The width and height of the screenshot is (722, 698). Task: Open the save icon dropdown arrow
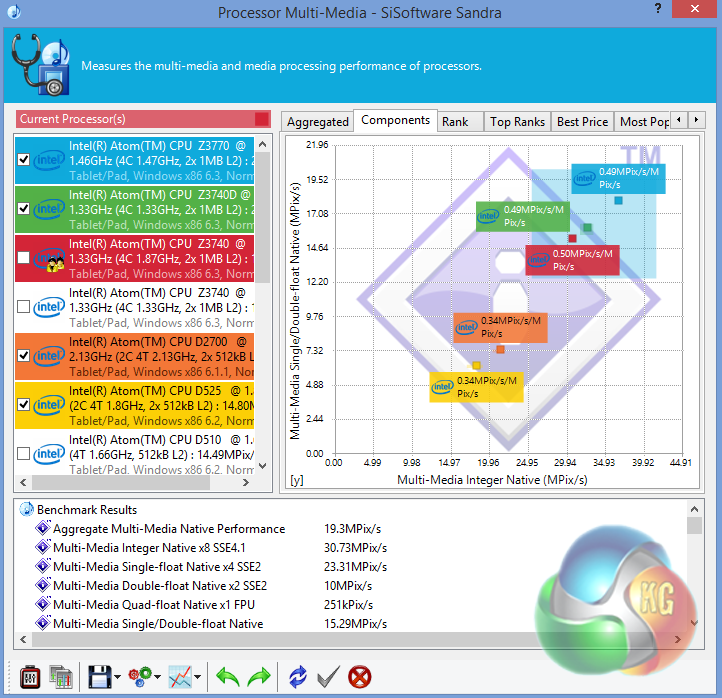(x=117, y=677)
